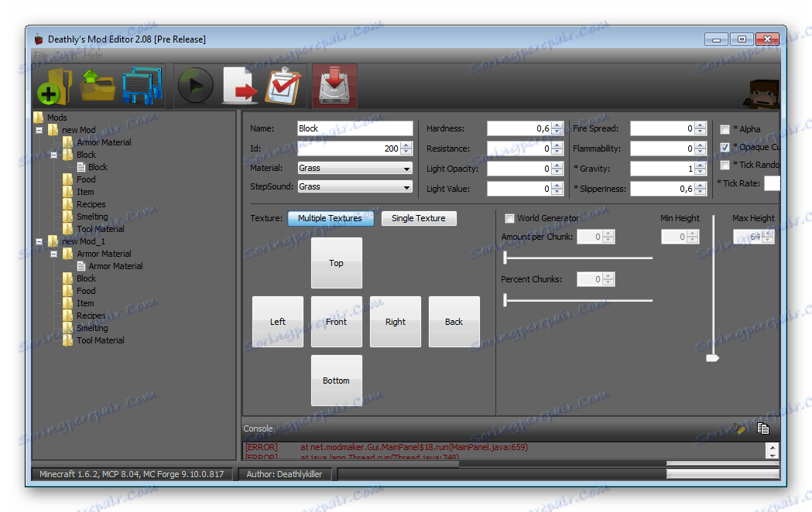Switch to Single Texture mode
The height and width of the screenshot is (512, 812).
419,218
